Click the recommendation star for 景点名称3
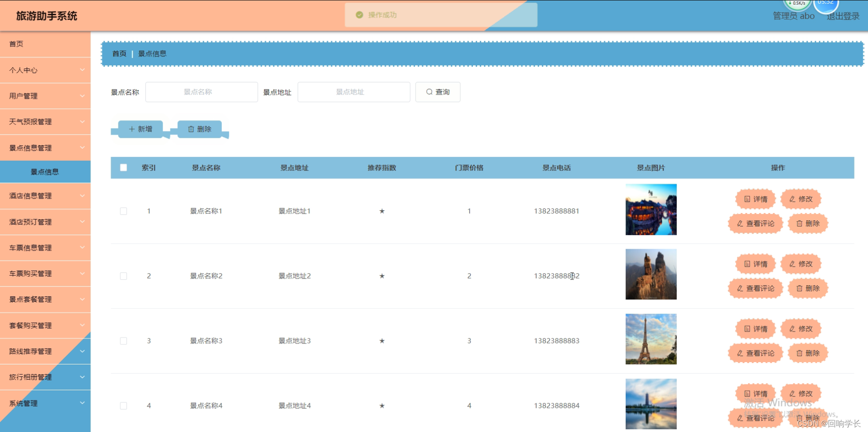868x432 pixels. (382, 341)
